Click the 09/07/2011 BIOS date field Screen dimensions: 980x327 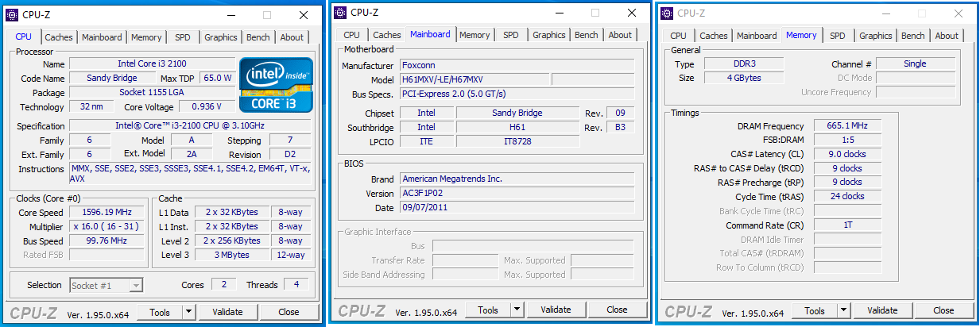point(517,207)
